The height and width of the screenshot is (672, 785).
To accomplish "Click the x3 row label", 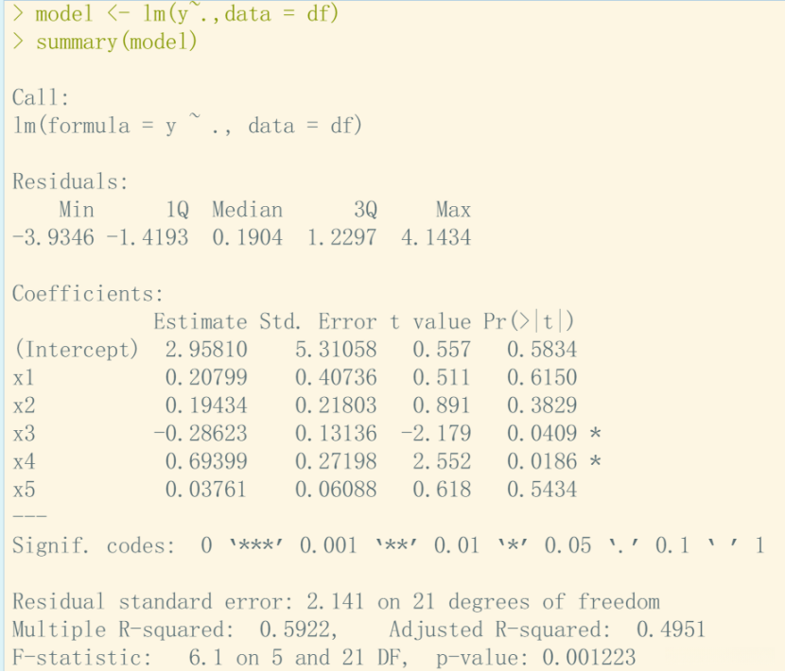I will (x=24, y=433).
